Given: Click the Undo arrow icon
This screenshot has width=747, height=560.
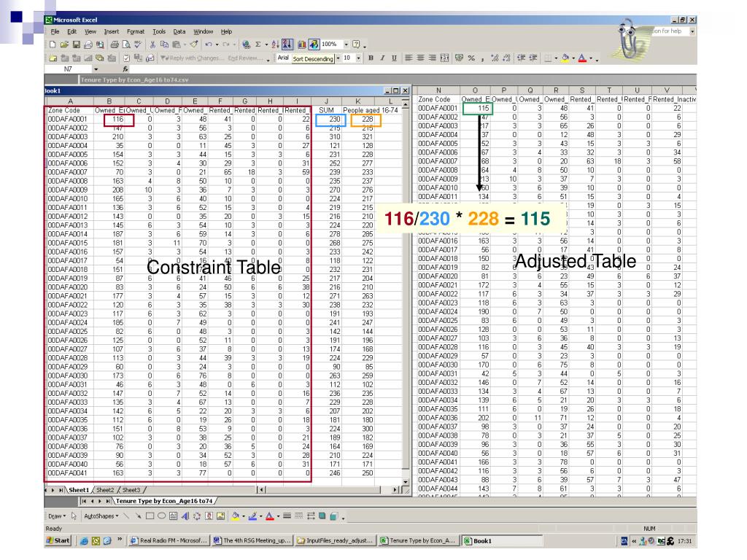Looking at the screenshot, I should coord(209,44).
